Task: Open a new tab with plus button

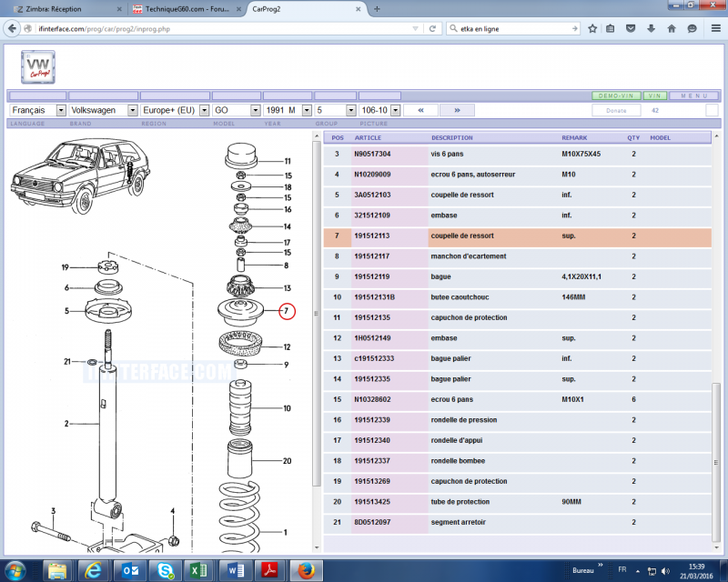Action: coord(377,9)
